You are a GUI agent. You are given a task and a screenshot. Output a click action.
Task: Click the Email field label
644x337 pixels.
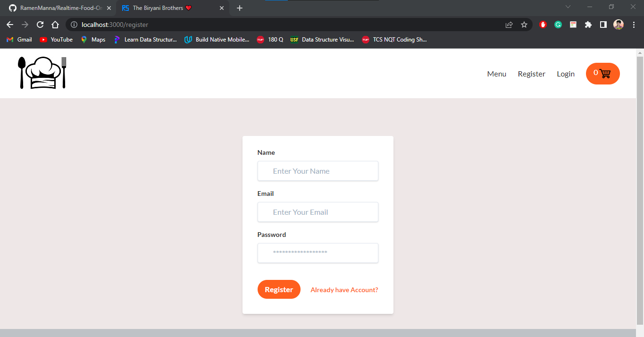[266, 194]
